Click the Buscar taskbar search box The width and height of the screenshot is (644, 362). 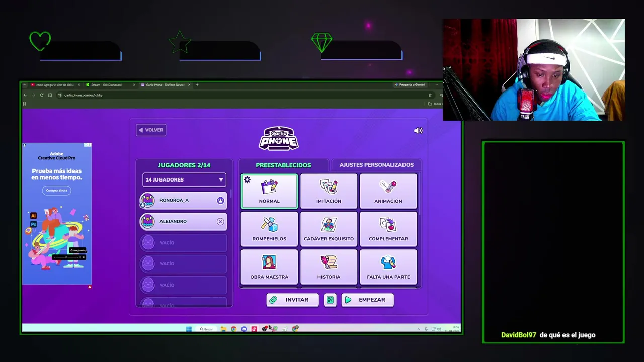(206, 329)
